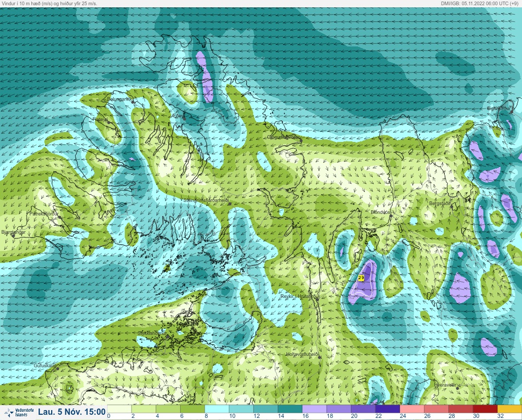Click the Holtavörðuheiði station label
Image resolution: width=522 pixels, height=420 pixels.
pyautogui.click(x=302, y=354)
